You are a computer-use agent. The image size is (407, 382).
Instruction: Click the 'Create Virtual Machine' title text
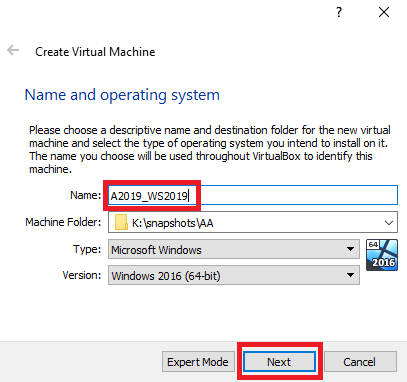[95, 52]
